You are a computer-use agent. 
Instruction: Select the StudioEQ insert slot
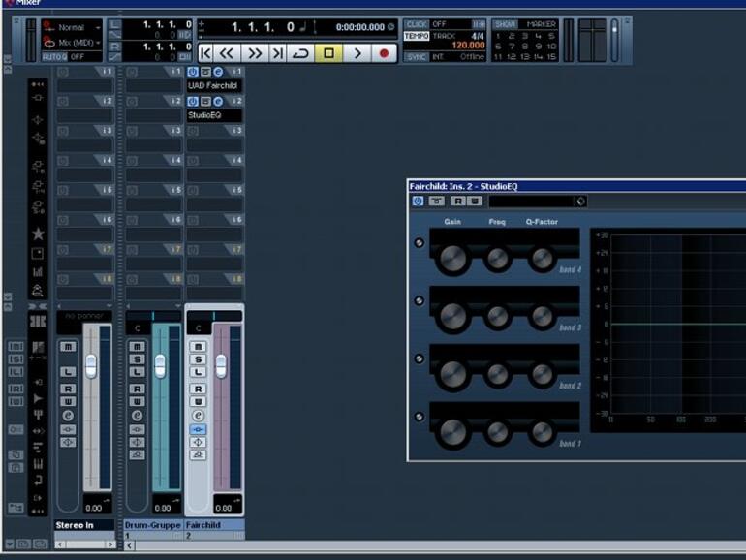pyautogui.click(x=213, y=115)
